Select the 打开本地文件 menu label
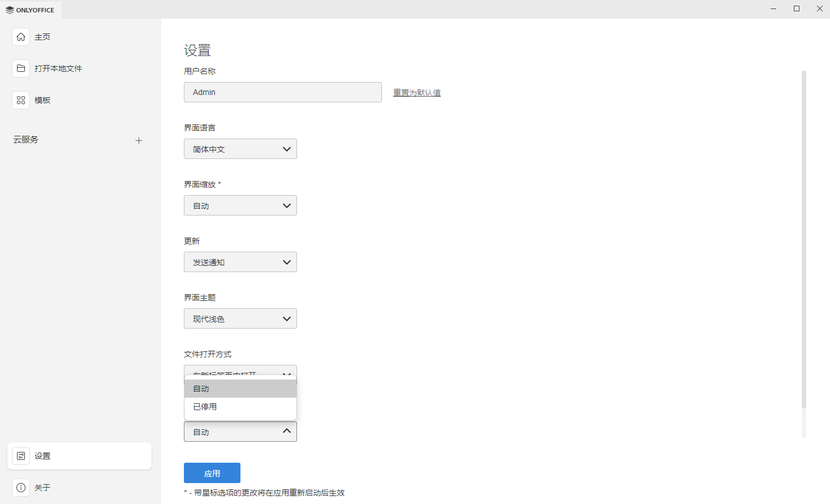The image size is (830, 504). tap(58, 68)
